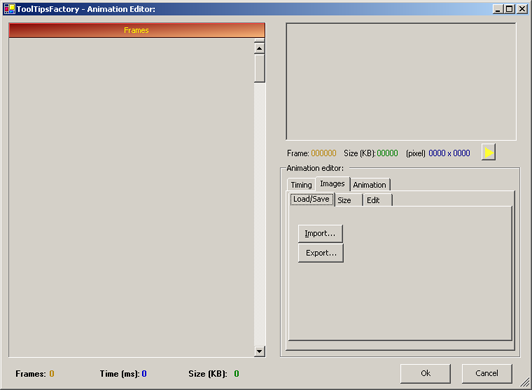Select the Images tab
The height and width of the screenshot is (390, 532).
coord(332,184)
